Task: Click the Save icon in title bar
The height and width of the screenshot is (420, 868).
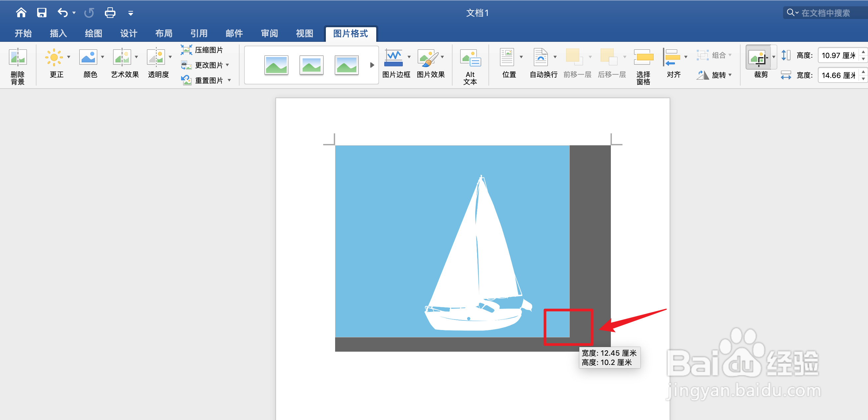Action: click(41, 13)
